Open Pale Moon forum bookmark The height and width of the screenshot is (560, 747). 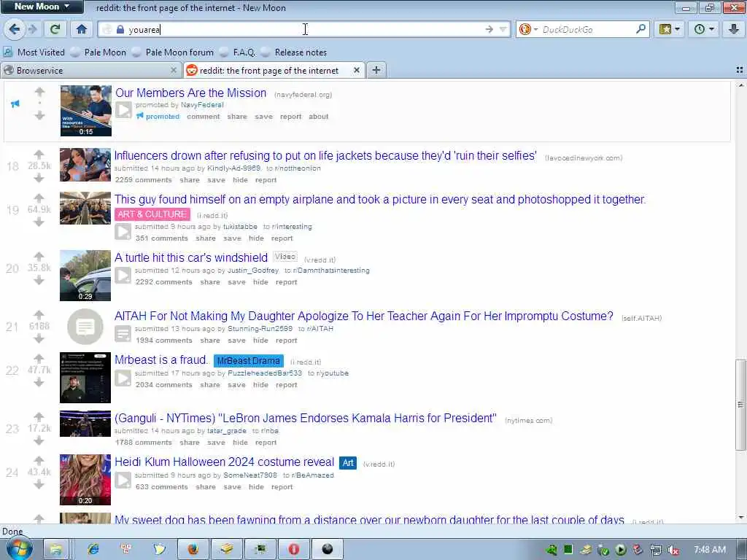point(173,52)
